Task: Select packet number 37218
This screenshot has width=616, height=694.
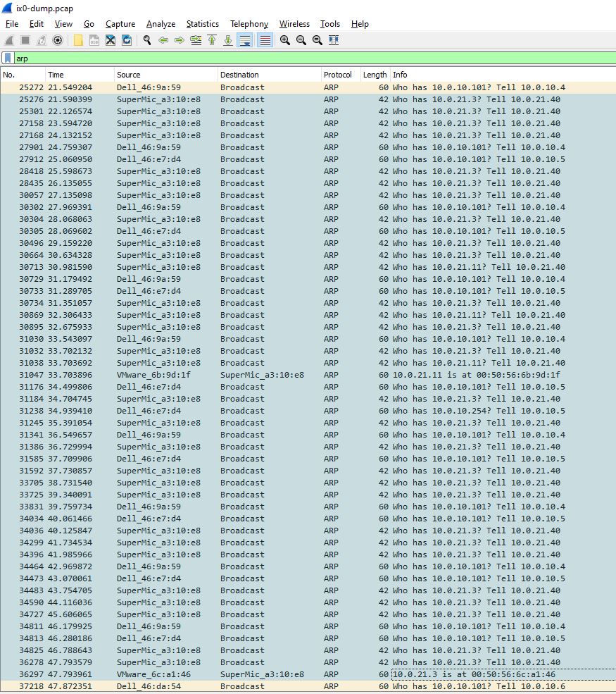Action: click(x=308, y=686)
